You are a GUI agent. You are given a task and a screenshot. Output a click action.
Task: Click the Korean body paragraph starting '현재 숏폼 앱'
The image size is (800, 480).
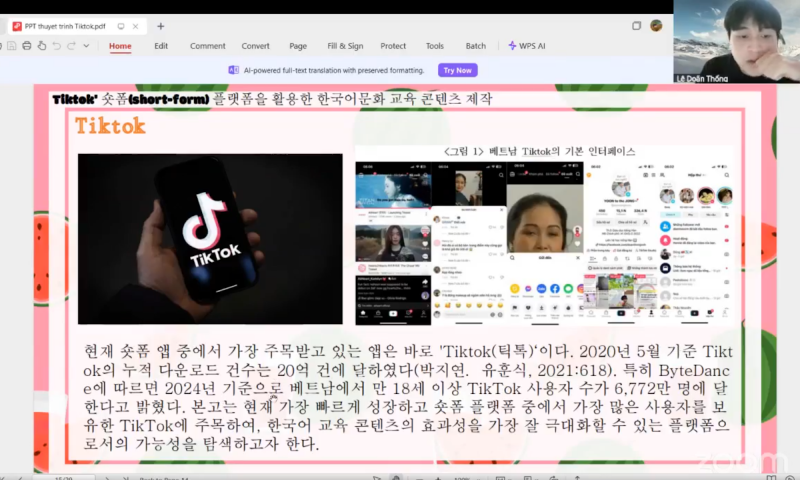click(408, 397)
